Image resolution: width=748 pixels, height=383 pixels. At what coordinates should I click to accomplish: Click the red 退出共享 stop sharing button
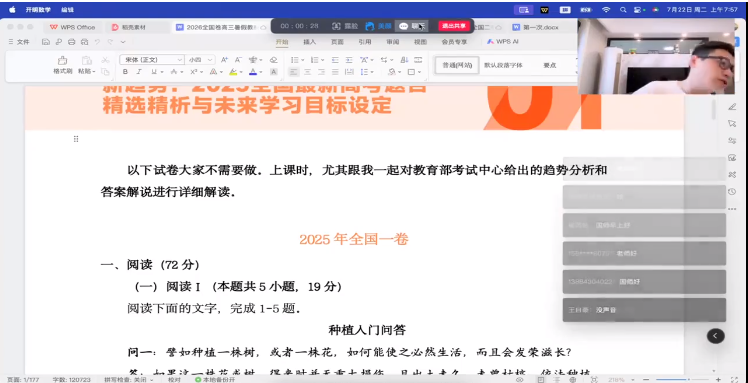coord(453,26)
